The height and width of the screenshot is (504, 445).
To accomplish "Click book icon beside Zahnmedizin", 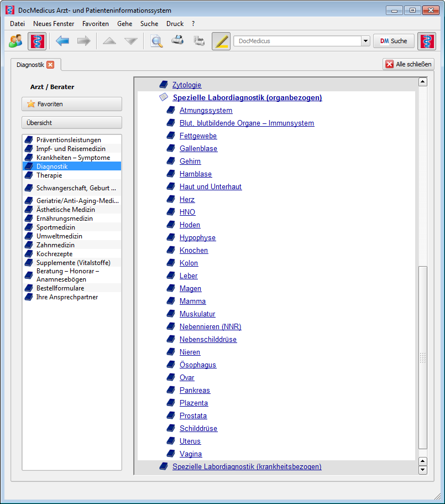I will click(x=29, y=245).
